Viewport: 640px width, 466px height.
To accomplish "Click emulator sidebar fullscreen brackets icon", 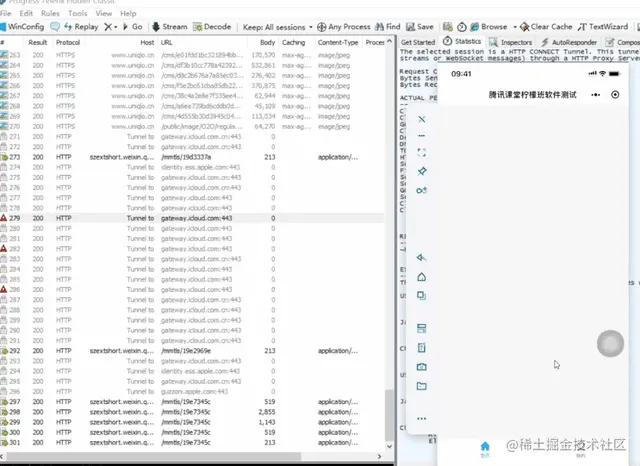I will click(422, 153).
